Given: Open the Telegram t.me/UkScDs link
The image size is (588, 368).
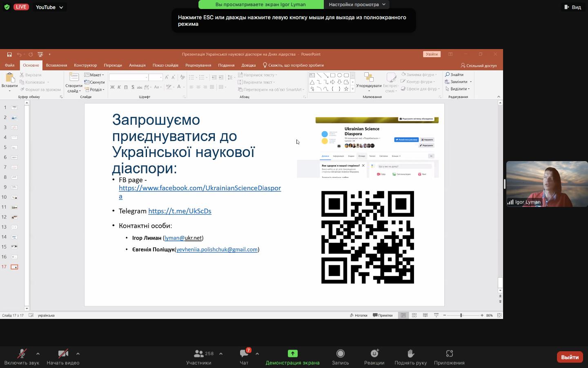Looking at the screenshot, I should click(180, 211).
